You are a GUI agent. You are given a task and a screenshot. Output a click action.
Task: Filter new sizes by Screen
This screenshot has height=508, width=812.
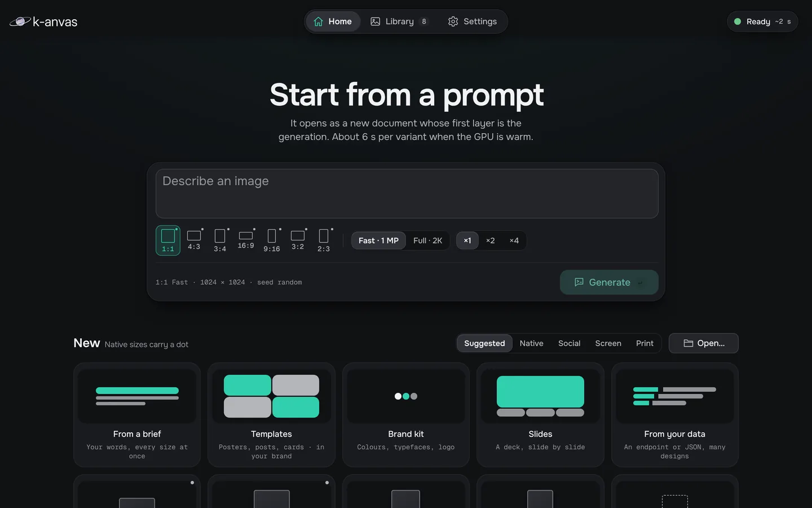point(608,343)
